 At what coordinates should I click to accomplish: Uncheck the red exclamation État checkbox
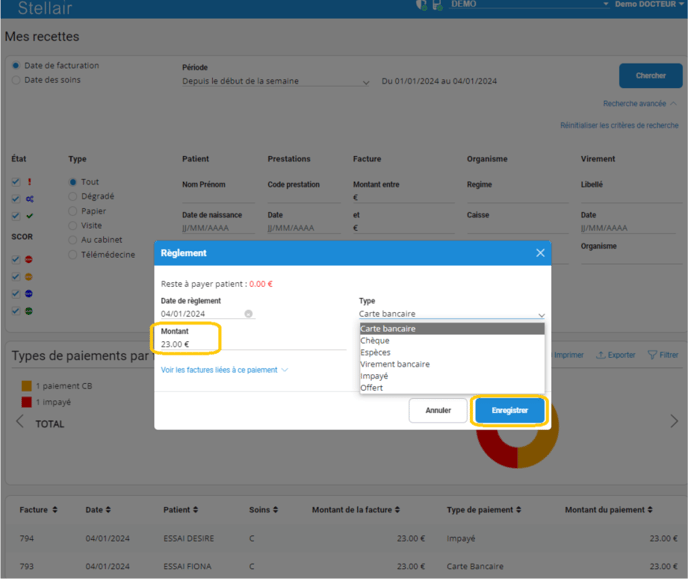[x=16, y=182]
